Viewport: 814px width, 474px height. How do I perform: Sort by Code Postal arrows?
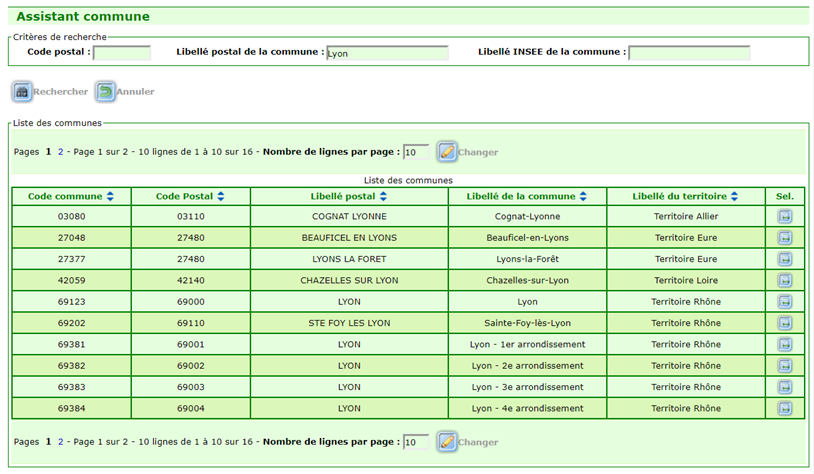pyautogui.click(x=221, y=196)
